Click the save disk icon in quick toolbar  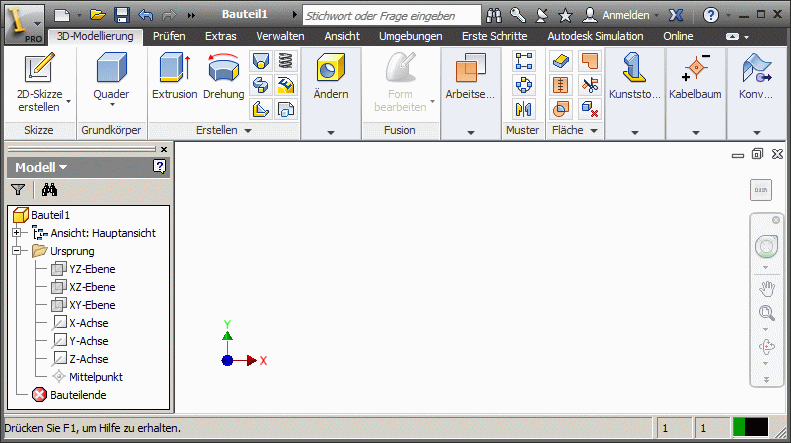coord(121,16)
